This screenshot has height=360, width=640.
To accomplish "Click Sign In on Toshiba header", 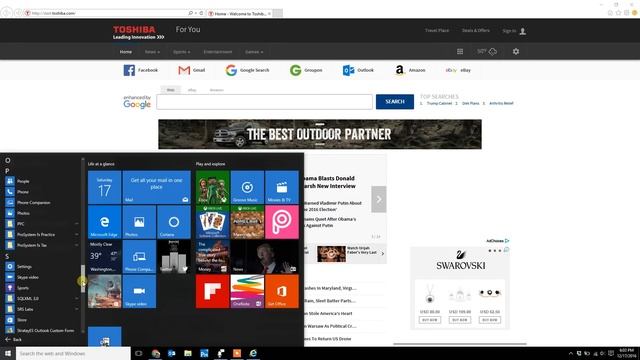I will click(513, 31).
